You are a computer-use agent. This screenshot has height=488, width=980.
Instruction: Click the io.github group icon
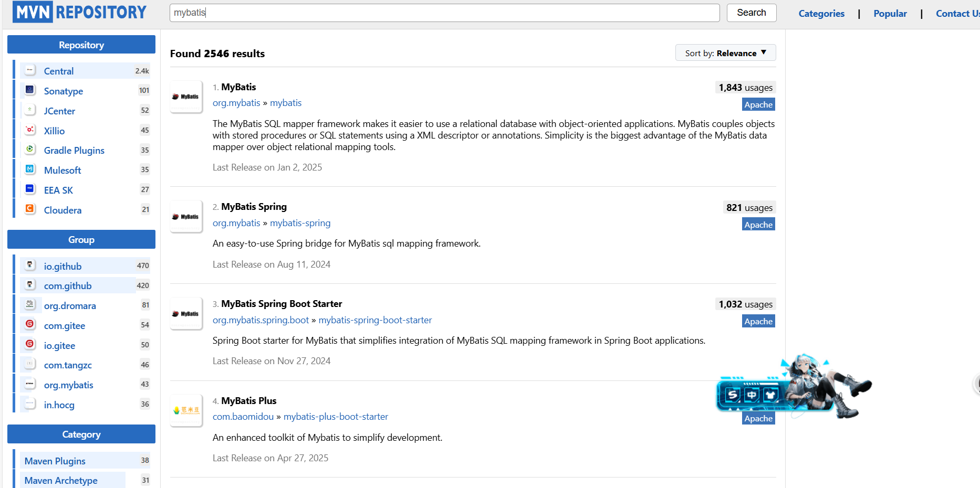coord(30,265)
